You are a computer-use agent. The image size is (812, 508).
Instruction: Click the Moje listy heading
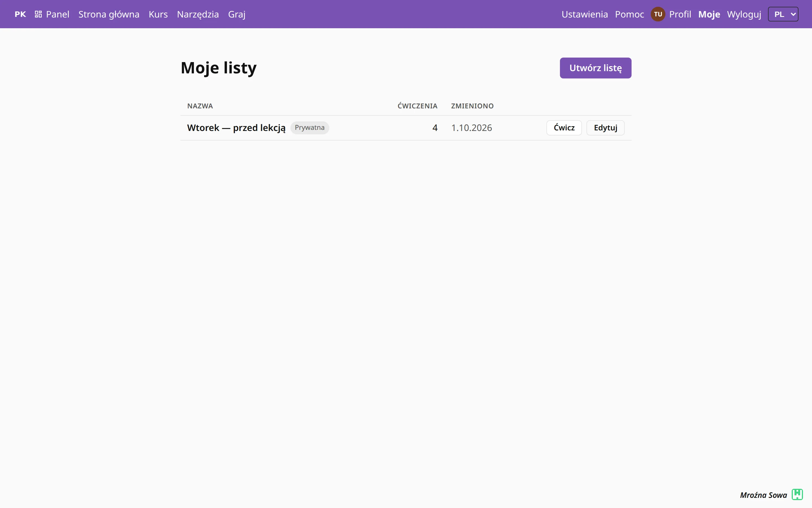click(219, 68)
